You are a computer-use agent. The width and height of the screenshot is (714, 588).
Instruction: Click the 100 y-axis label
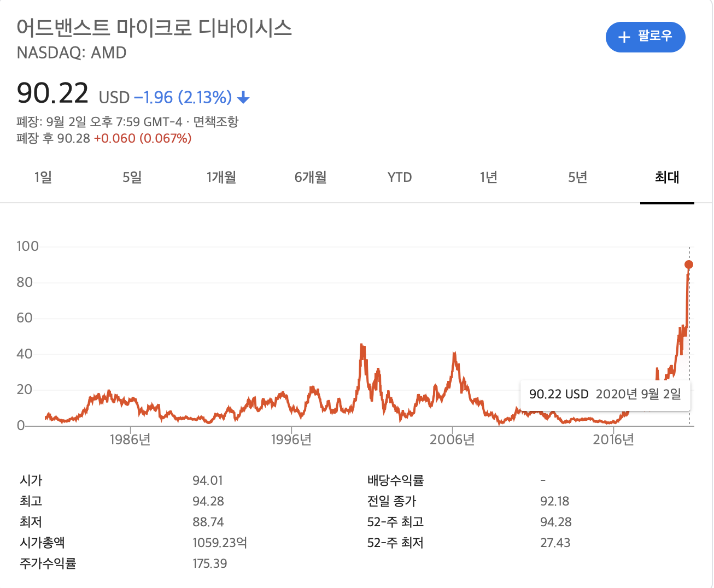click(x=28, y=246)
